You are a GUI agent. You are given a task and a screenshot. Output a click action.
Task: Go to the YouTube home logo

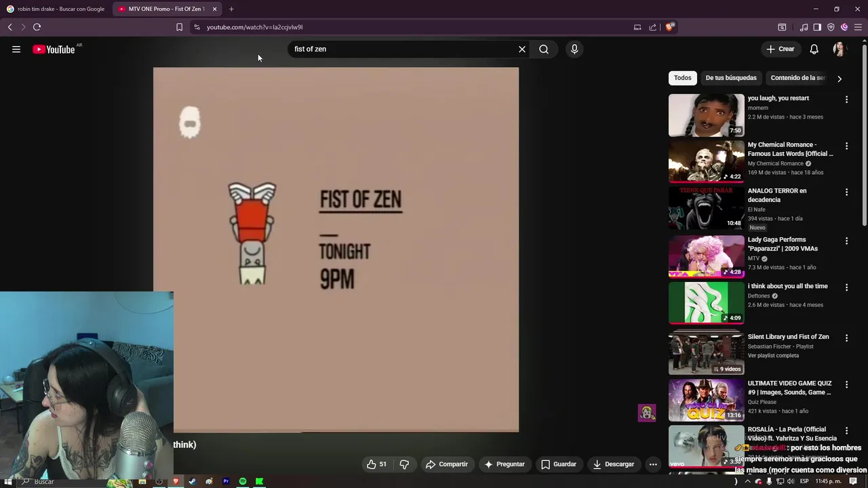pos(54,49)
